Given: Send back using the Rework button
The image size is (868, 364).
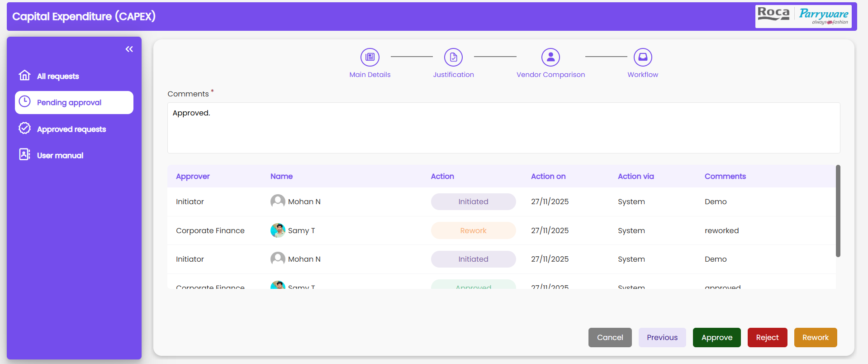Looking at the screenshot, I should (815, 338).
